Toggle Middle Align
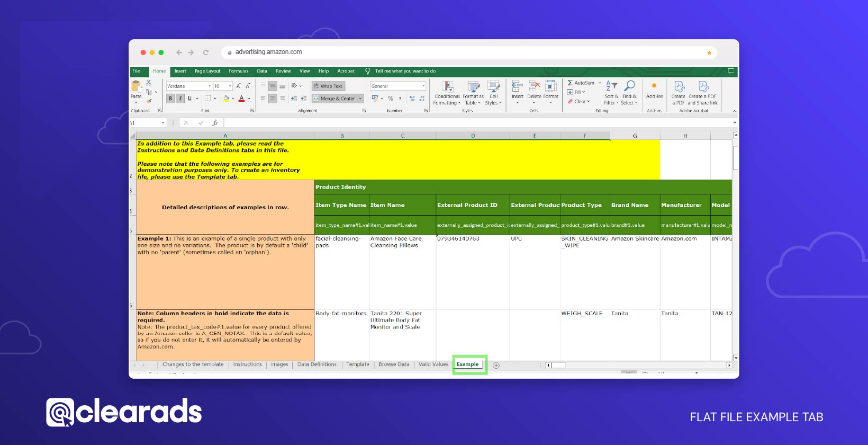 pyautogui.click(x=273, y=86)
